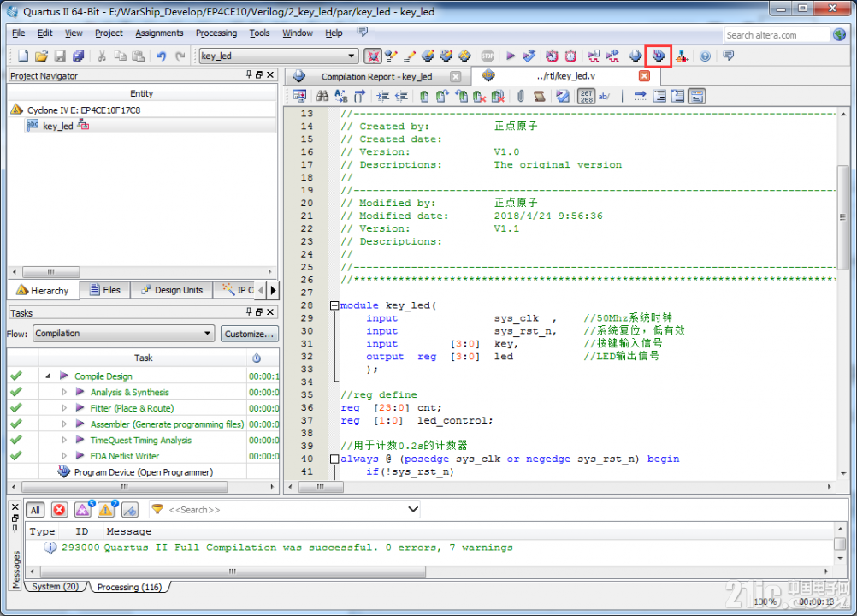Undo the last edit
Image resolution: width=857 pixels, height=616 pixels.
[162, 56]
